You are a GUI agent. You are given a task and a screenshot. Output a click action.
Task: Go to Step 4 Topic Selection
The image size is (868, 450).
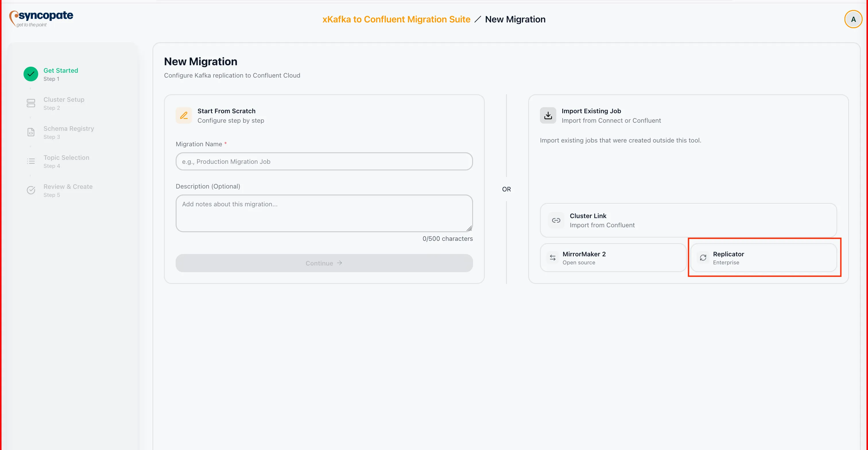pos(66,161)
